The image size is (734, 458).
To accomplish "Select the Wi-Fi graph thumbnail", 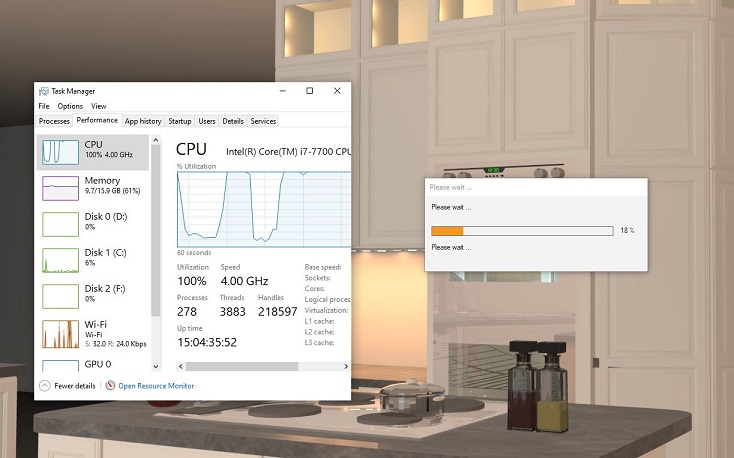I will tap(60, 334).
